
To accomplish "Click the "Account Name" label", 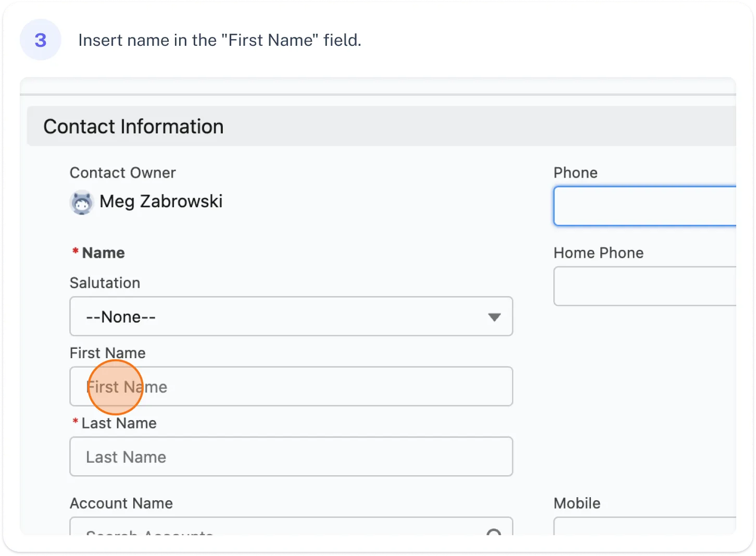I will pyautogui.click(x=121, y=503).
